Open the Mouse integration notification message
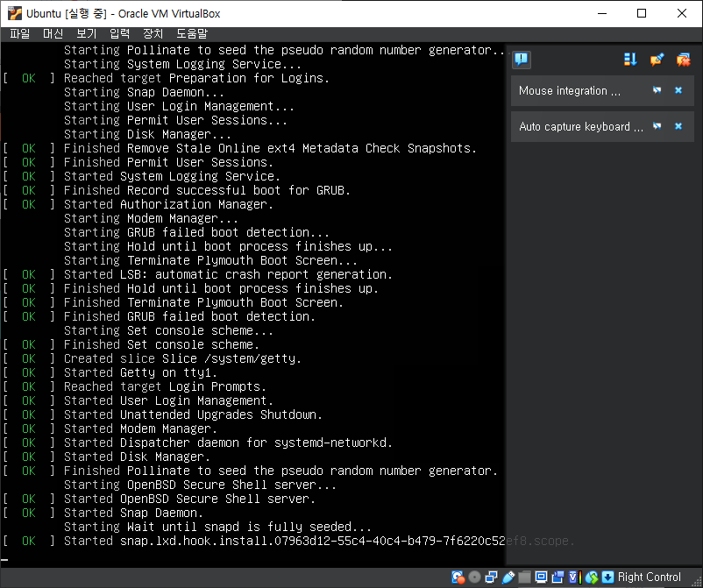Screen dimensions: 703x588 click(570, 90)
